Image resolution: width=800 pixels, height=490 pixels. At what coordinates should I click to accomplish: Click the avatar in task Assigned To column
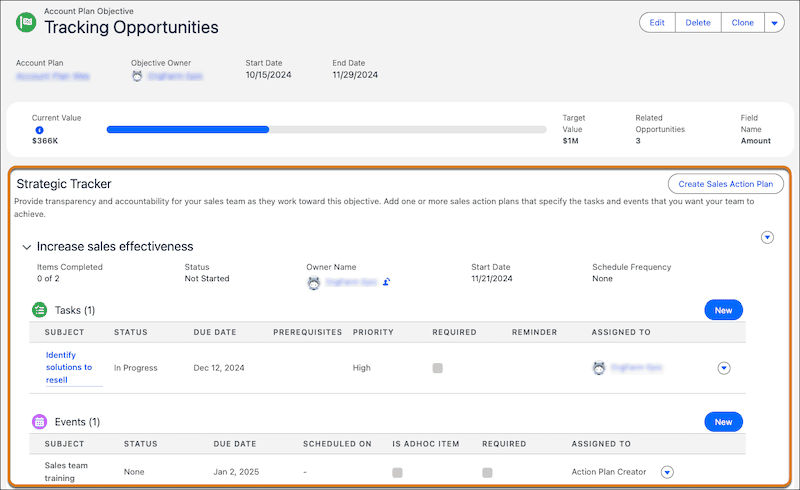tap(599, 368)
